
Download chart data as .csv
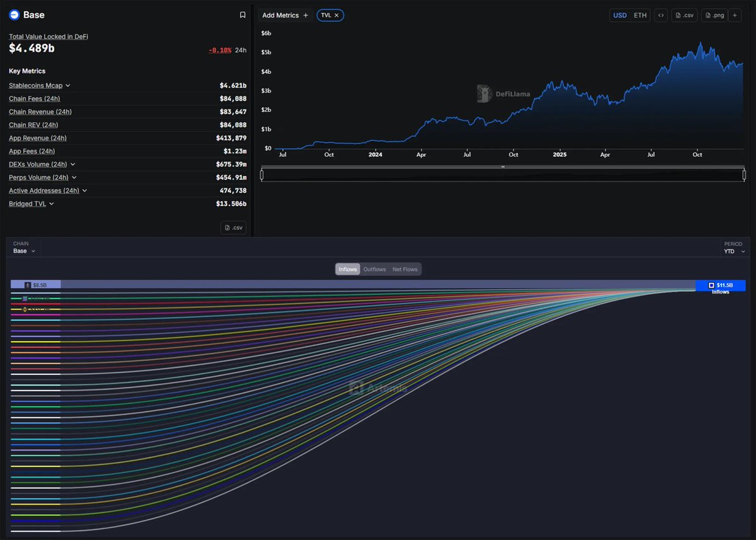(x=684, y=15)
